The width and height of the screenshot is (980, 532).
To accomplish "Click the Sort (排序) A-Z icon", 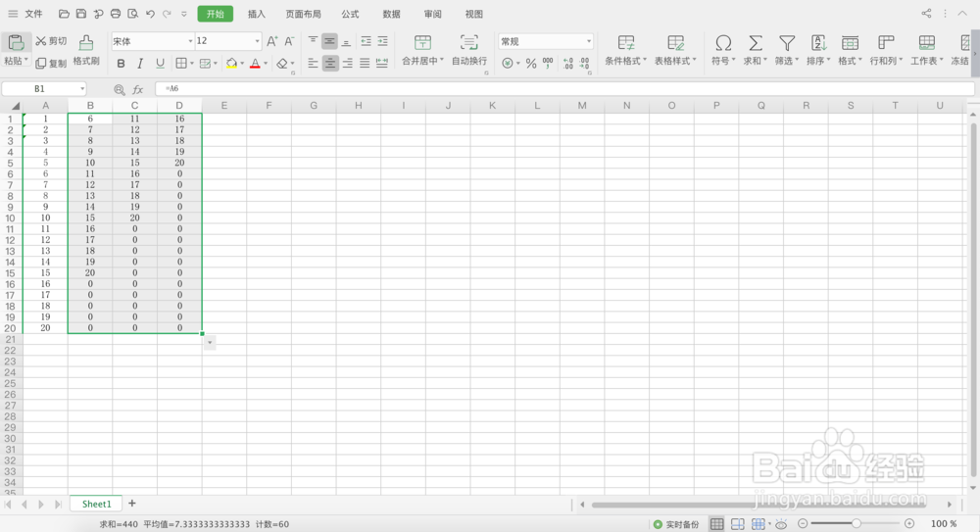I will (x=818, y=42).
